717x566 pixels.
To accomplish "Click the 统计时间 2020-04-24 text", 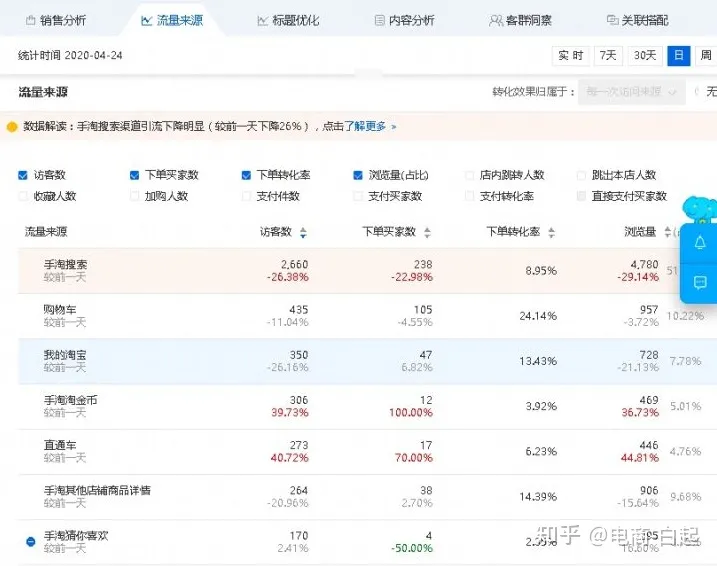I will click(70, 55).
